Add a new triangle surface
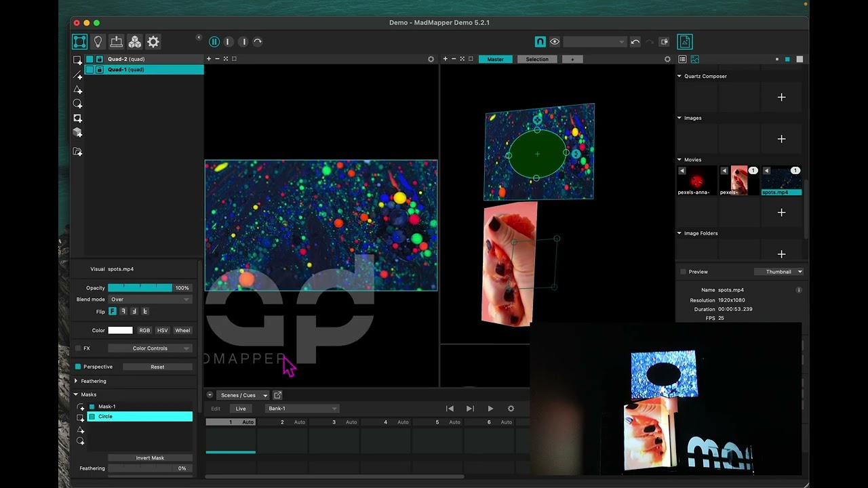The image size is (868, 488). coord(78,89)
